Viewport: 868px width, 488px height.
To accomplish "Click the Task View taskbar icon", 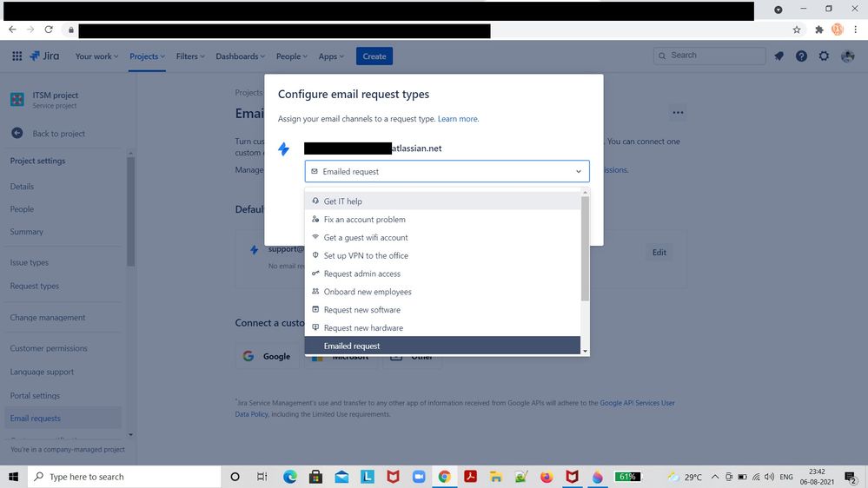I will pos(262,477).
